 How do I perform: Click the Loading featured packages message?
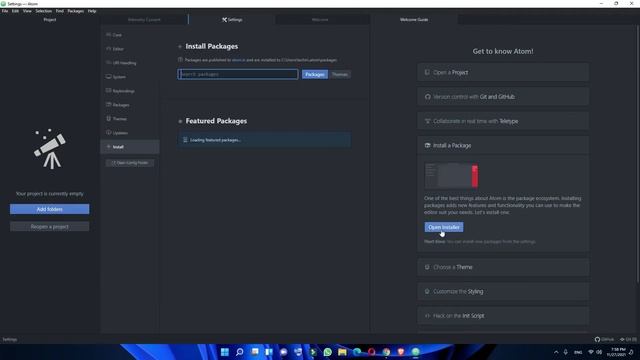pyautogui.click(x=264, y=140)
